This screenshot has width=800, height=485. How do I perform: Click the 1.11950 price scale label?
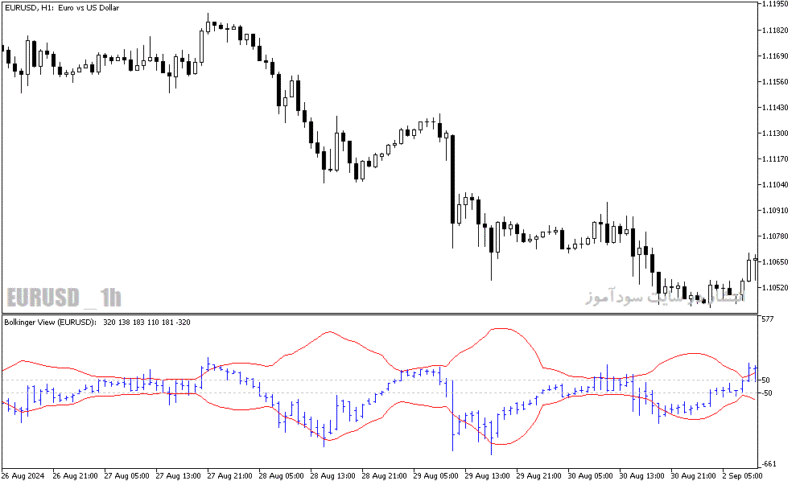click(x=774, y=4)
